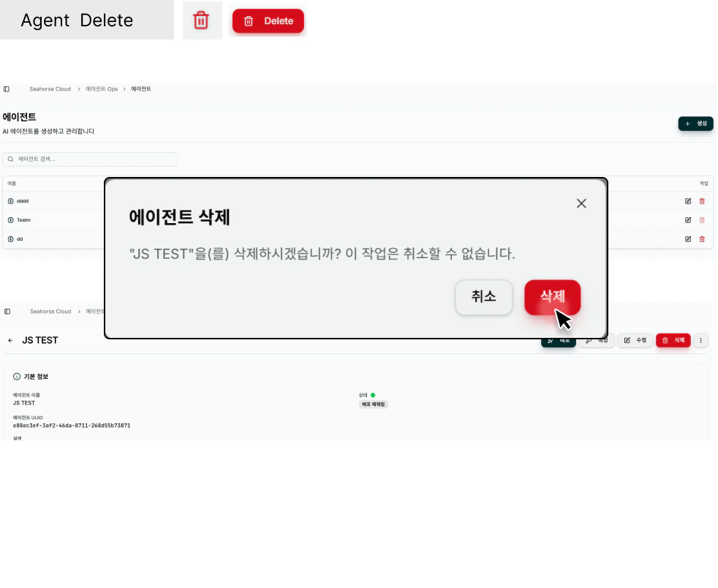Click the trash icon beside row dd
The image size is (718, 588).
702,238
